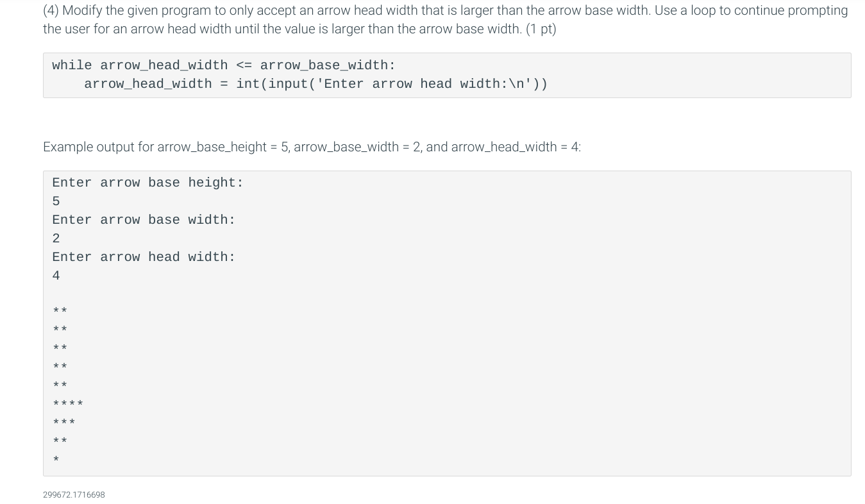Viewport: 865px width, 504px height.
Task: Click "Enter arrow base height:" output line
Action: [147, 183]
